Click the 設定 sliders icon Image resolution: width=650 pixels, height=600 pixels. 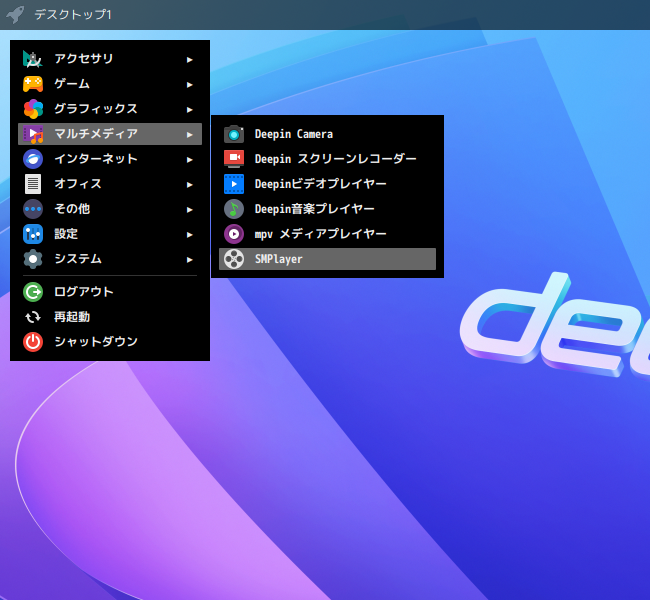point(33,234)
